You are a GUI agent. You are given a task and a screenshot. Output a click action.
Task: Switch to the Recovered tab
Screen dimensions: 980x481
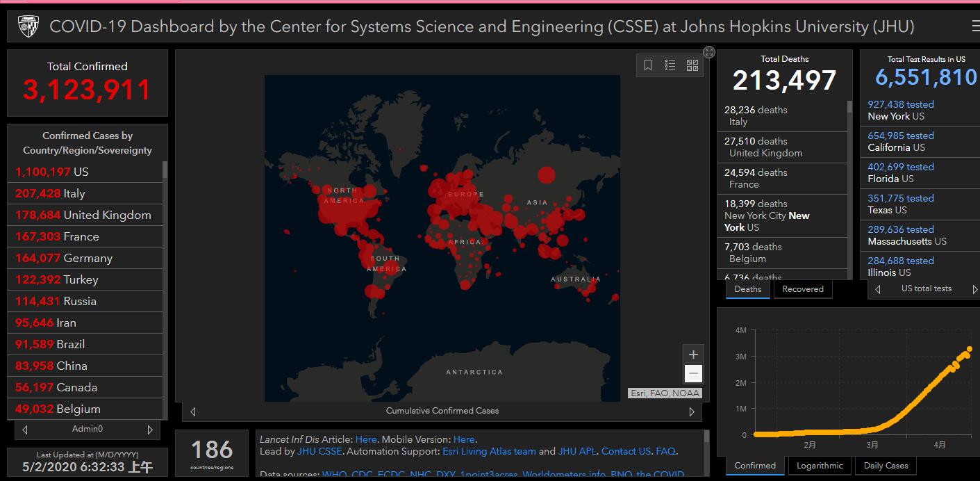(x=802, y=289)
